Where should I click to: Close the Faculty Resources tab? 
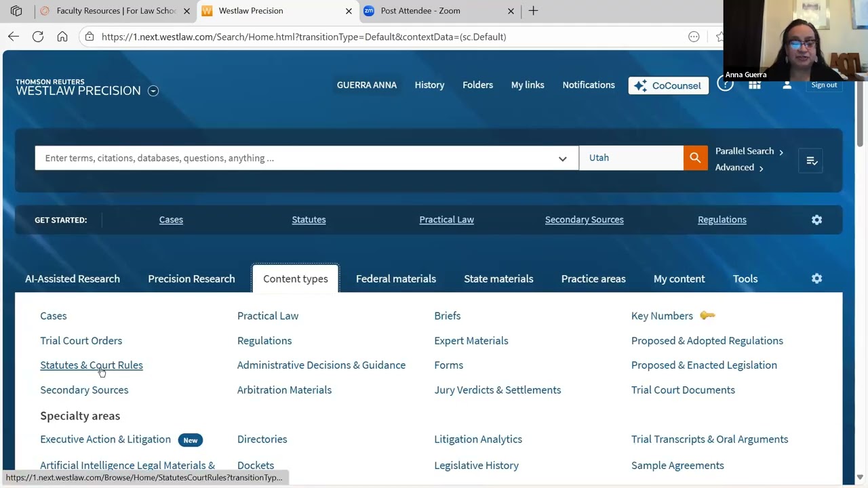click(x=186, y=11)
